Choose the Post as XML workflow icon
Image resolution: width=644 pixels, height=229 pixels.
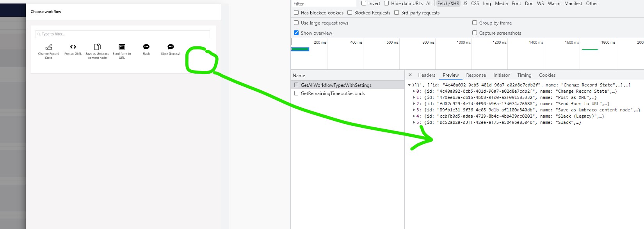point(73,47)
